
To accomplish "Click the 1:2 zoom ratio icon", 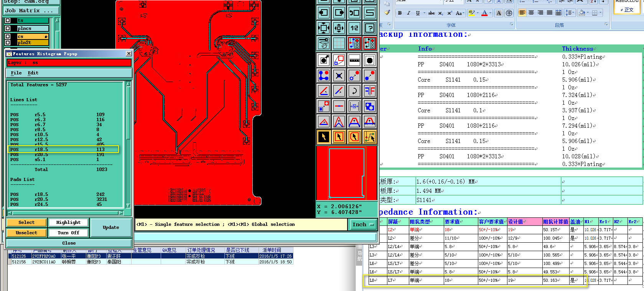I will [354, 28].
